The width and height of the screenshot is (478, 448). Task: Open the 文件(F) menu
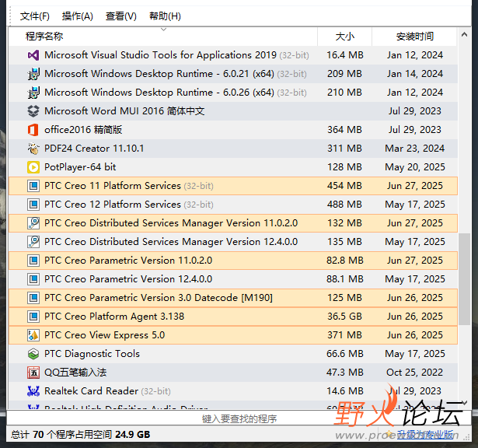pos(34,16)
